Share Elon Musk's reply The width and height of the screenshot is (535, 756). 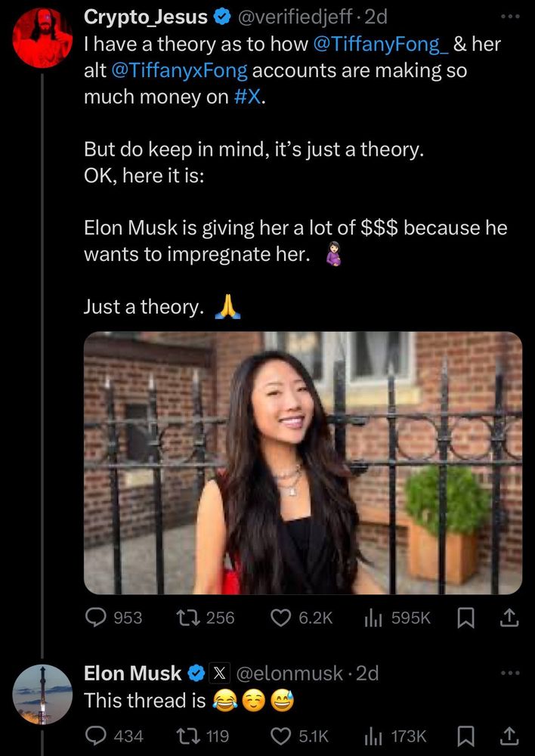[510, 736]
